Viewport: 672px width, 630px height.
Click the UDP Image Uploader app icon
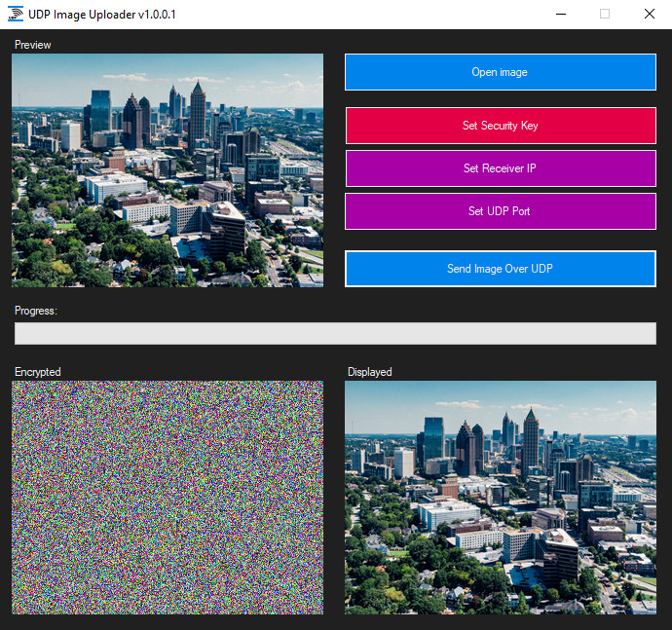(16, 15)
